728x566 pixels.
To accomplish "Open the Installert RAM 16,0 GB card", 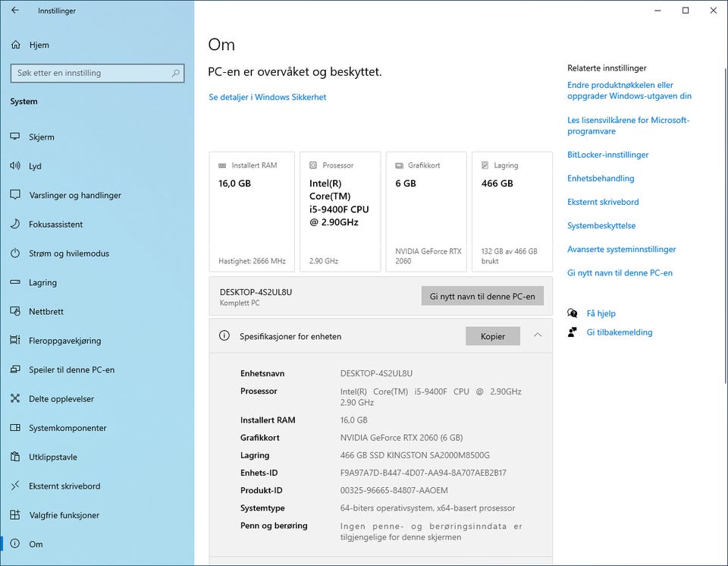I will tap(252, 212).
